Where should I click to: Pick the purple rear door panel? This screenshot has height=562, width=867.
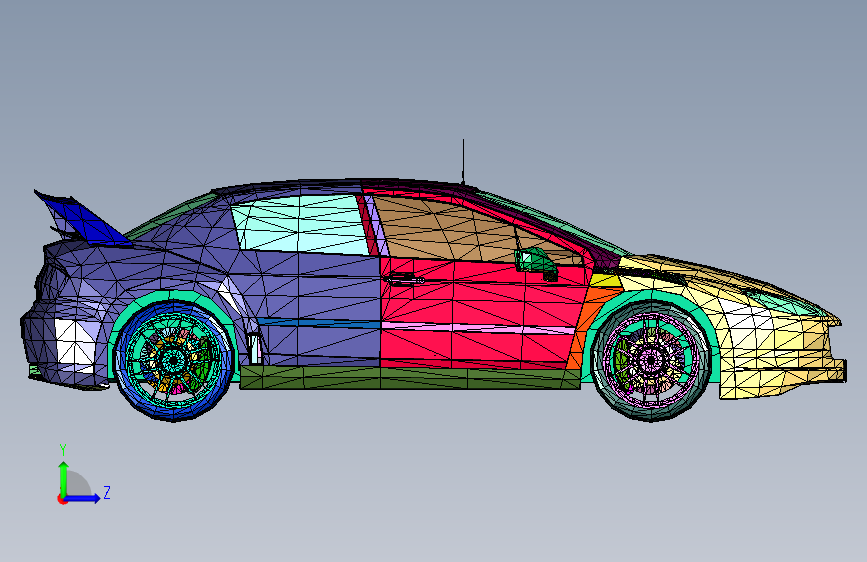pos(323,299)
